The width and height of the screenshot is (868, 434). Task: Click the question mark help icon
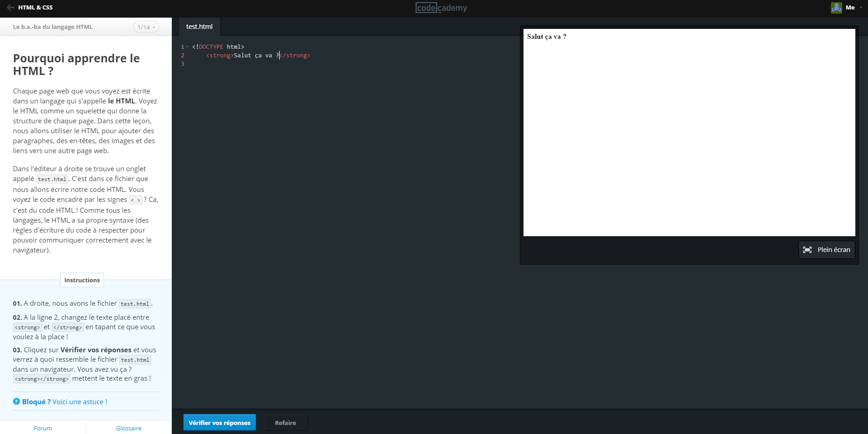coord(16,401)
